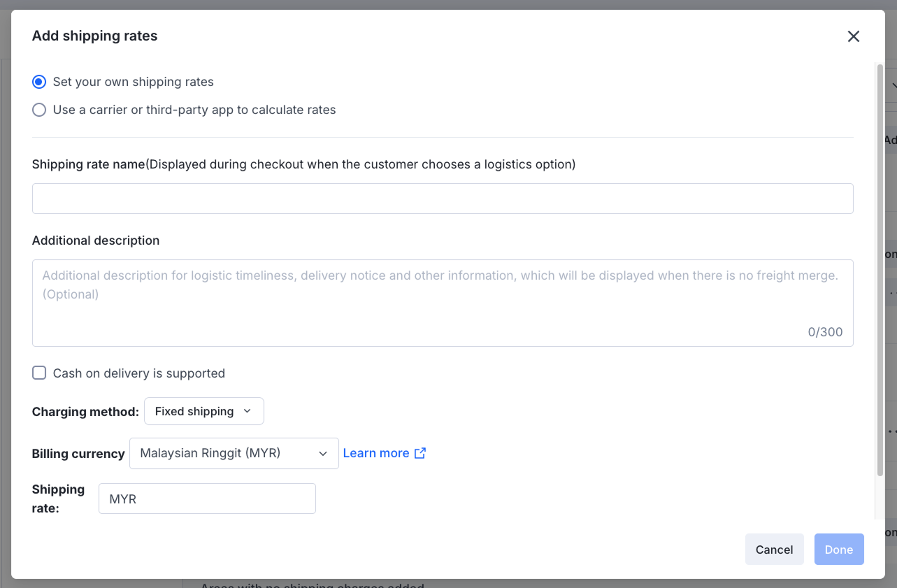Click the chevron arrow next to Fixed shipping
The image size is (897, 588).
[x=247, y=411]
